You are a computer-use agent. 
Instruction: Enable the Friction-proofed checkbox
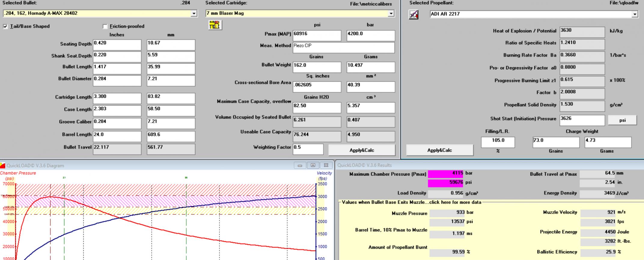point(105,26)
